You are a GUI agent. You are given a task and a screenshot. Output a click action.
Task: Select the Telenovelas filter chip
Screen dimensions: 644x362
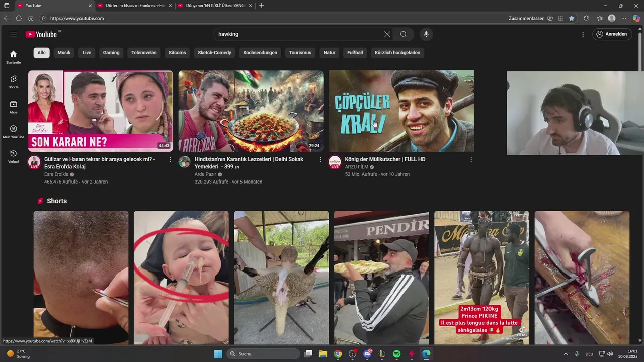144,53
